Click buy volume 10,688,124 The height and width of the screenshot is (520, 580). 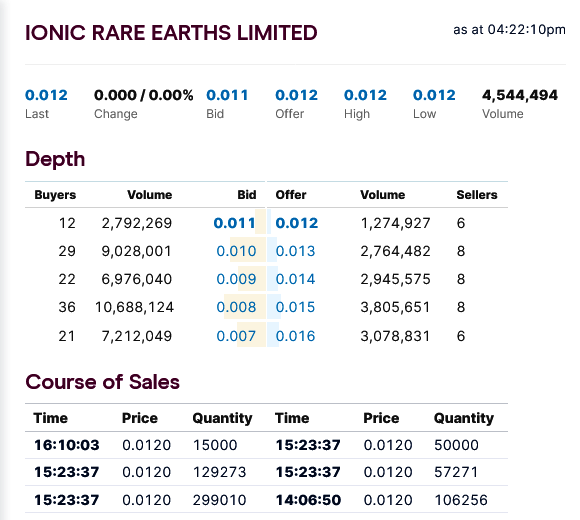coord(134,307)
